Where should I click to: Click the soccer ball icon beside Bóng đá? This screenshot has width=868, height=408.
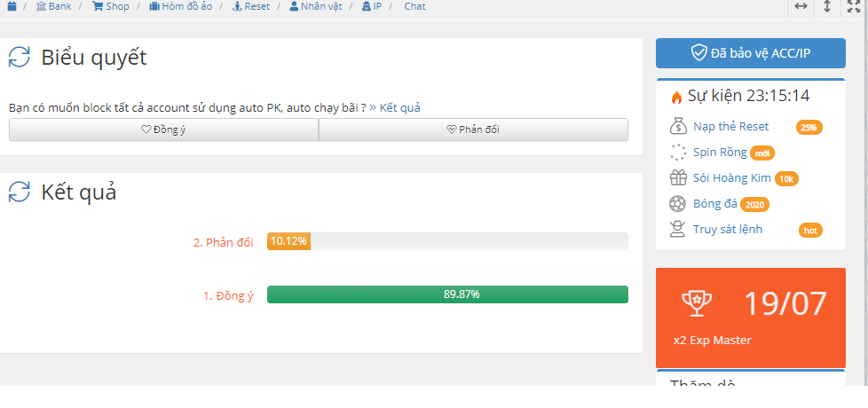[x=677, y=204]
